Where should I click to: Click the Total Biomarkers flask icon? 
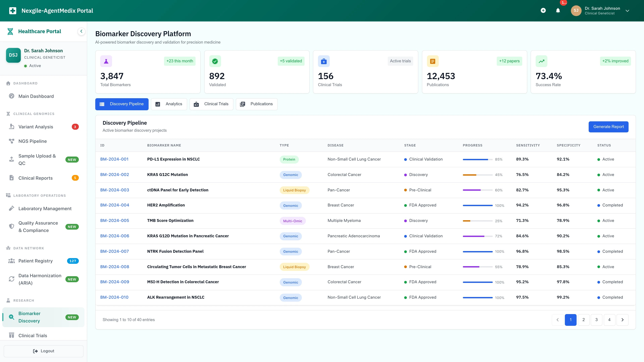pyautogui.click(x=106, y=61)
